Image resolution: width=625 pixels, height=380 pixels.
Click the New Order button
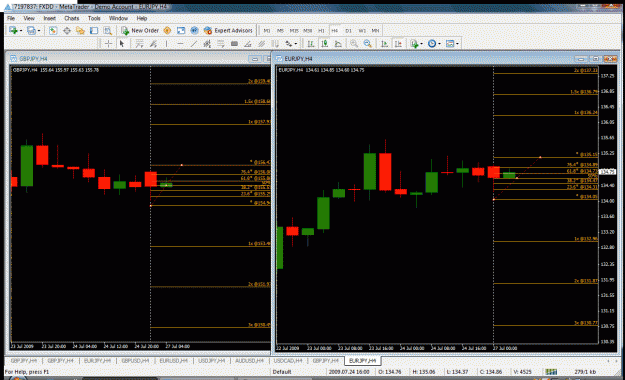point(140,30)
